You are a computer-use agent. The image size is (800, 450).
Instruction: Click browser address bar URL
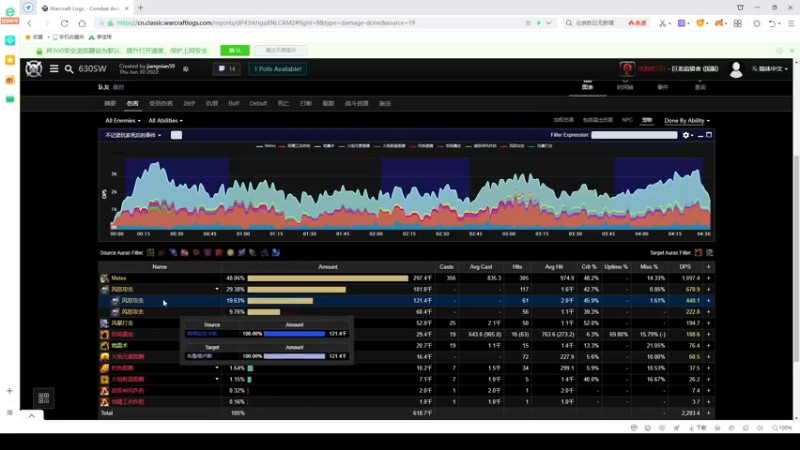pyautogui.click(x=265, y=23)
